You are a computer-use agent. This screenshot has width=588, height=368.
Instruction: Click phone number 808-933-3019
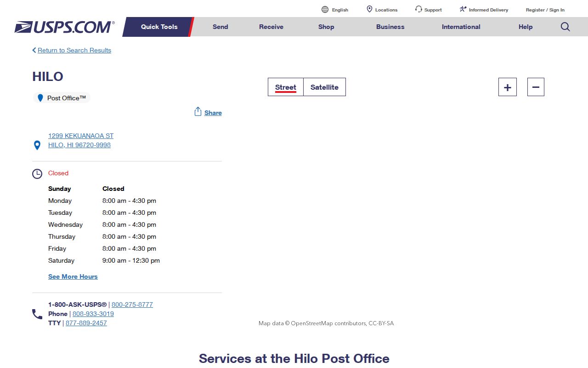93,314
